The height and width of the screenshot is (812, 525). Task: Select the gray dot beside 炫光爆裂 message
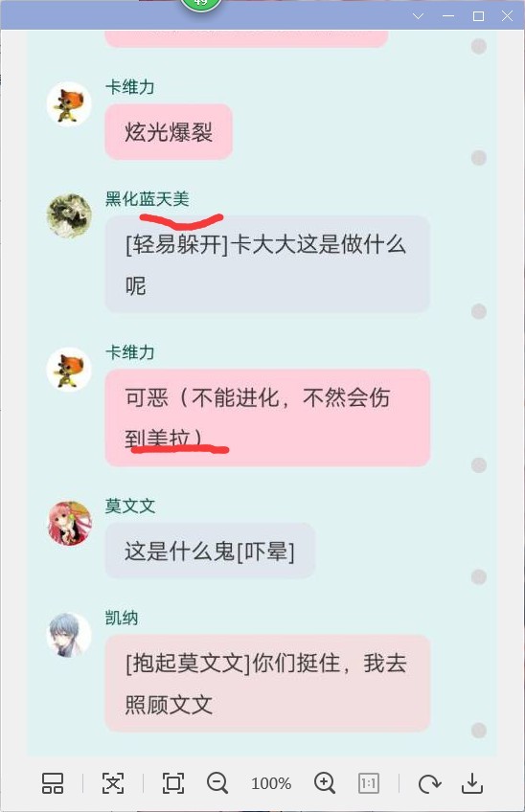point(479,157)
